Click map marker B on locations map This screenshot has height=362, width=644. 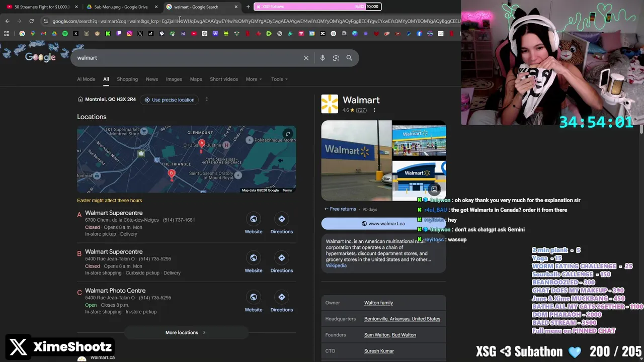tap(172, 174)
